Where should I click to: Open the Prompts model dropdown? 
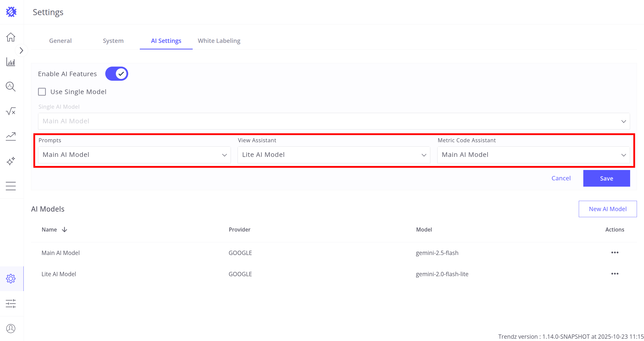[134, 155]
